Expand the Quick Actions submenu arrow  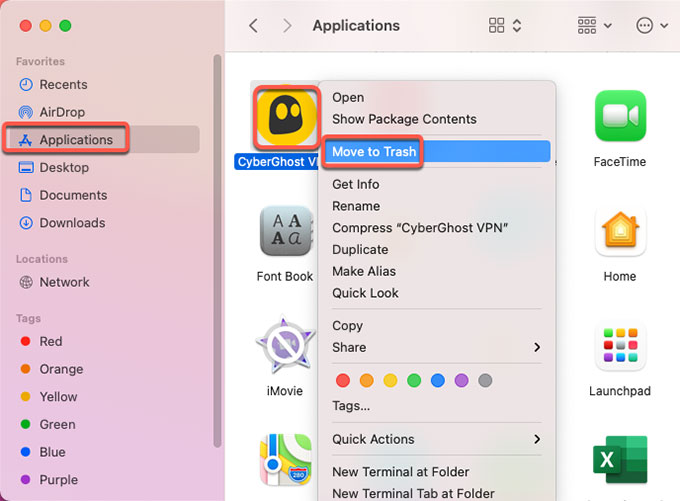[537, 439]
